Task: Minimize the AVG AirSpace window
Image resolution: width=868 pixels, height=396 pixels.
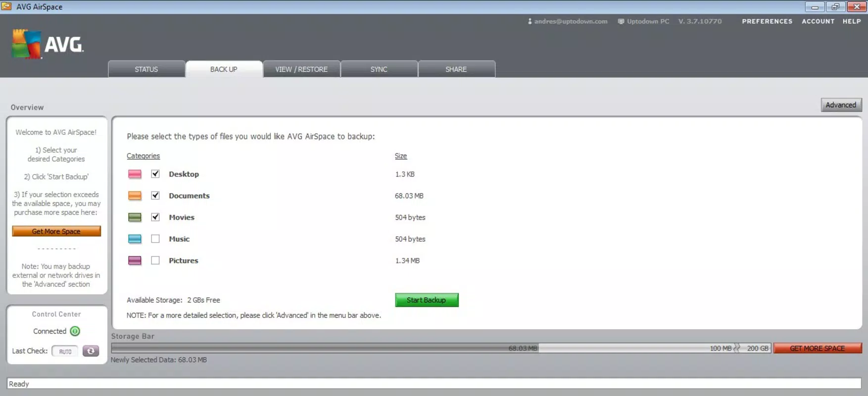Action: pyautogui.click(x=815, y=7)
